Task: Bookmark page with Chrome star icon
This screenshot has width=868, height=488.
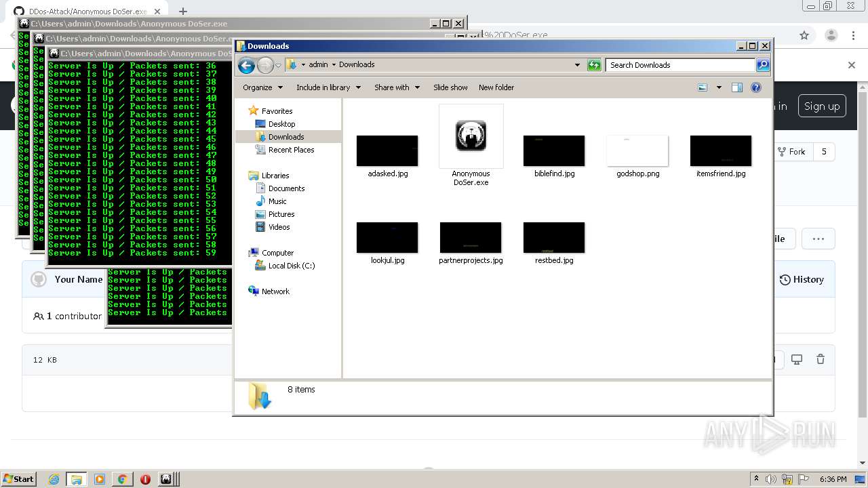Action: click(x=804, y=35)
